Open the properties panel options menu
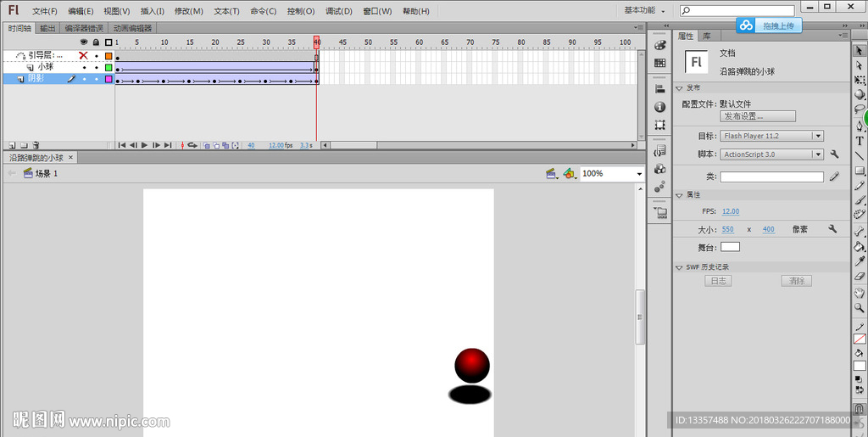Screen dimensions: 868x437 click(843, 34)
